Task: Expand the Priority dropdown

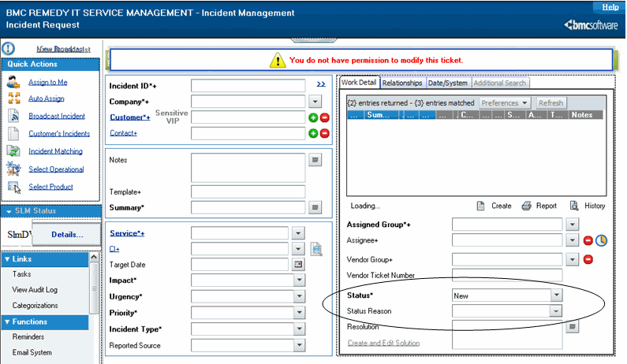Action: click(299, 313)
